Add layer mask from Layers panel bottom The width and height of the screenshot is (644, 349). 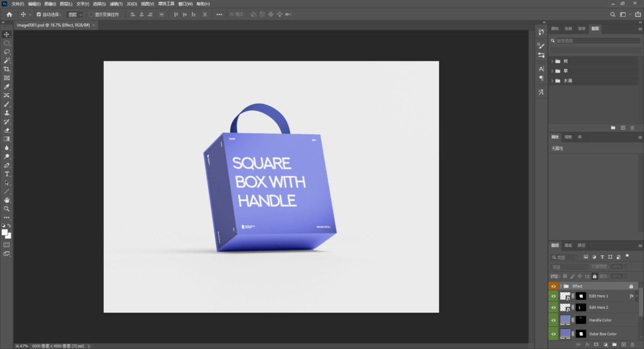click(x=596, y=345)
